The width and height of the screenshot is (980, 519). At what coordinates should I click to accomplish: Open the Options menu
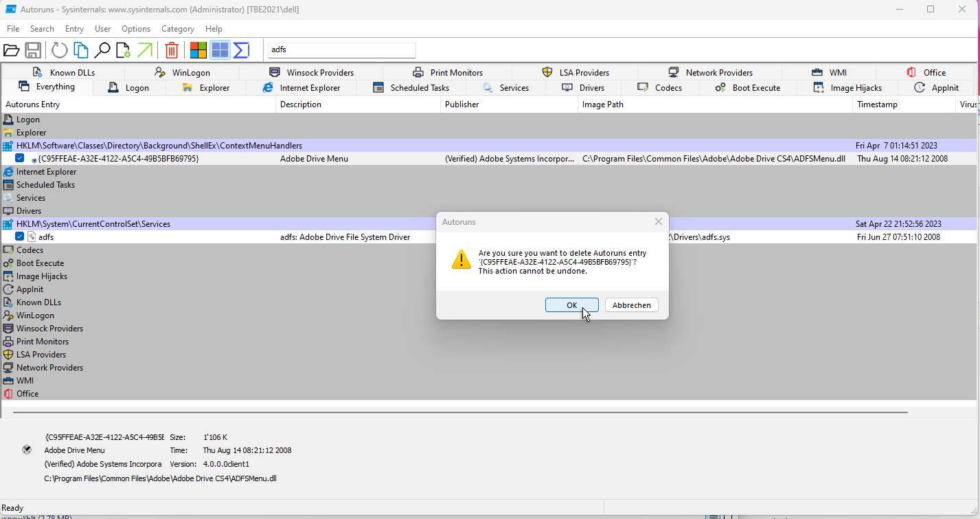pos(136,29)
